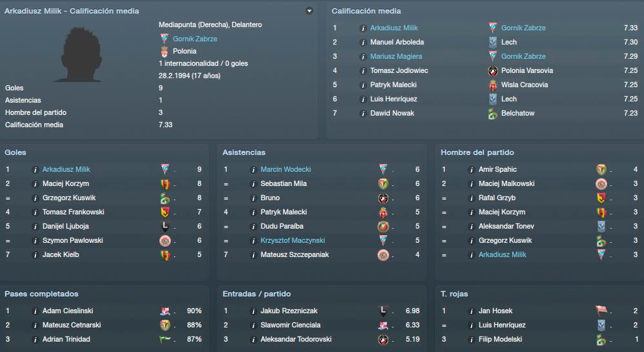Open Mariusz Magiera player link

(x=396, y=56)
